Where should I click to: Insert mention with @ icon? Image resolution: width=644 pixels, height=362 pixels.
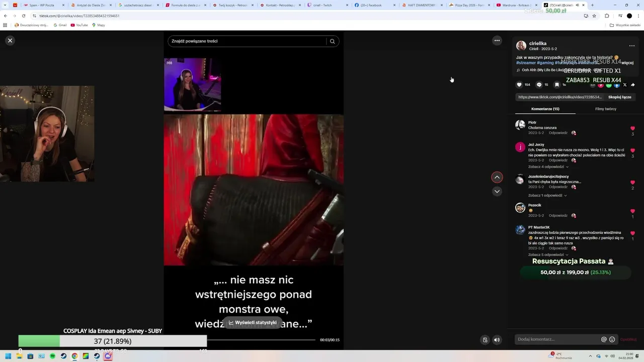pos(604,339)
